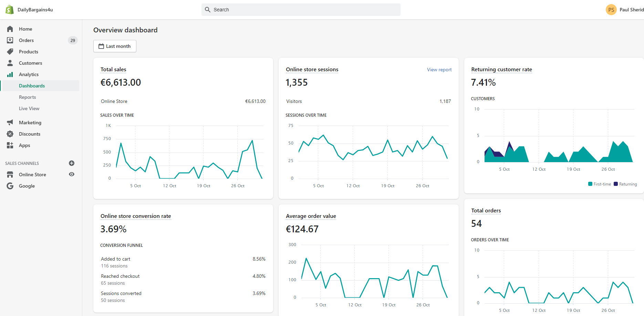644x316 pixels.
Task: Click the Discounts percent badge icon
Action: pos(10,134)
